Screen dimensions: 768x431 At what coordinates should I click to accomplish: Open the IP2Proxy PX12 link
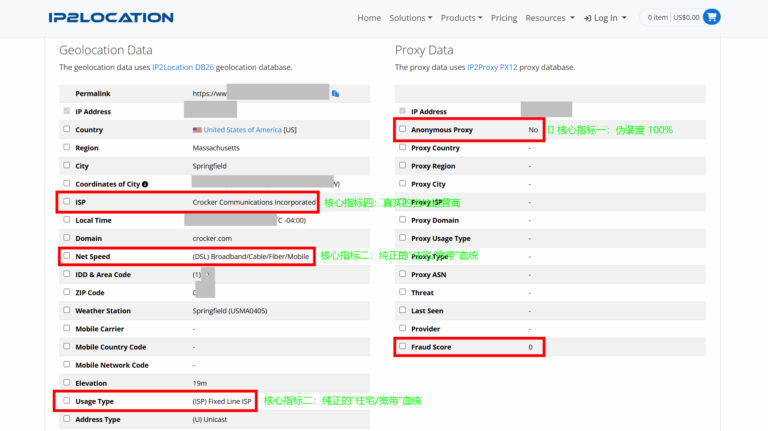[x=492, y=67]
